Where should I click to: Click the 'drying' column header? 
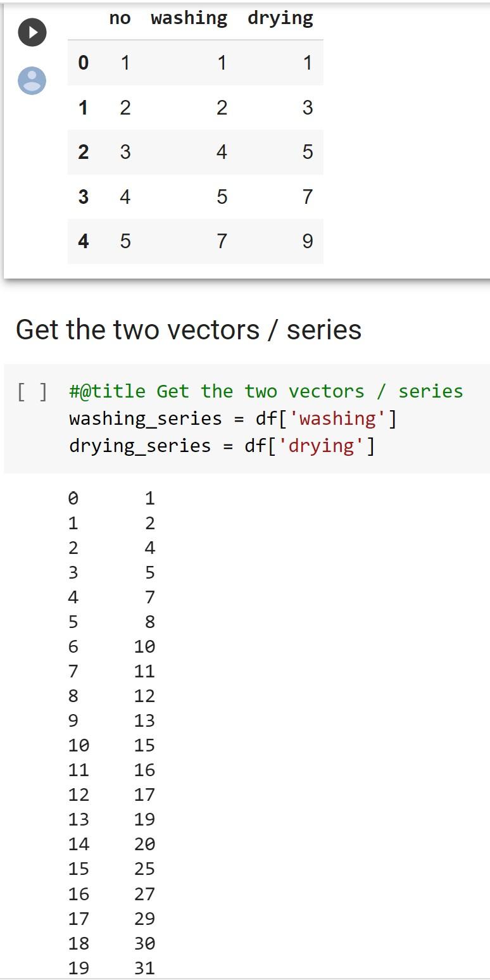pos(281,18)
